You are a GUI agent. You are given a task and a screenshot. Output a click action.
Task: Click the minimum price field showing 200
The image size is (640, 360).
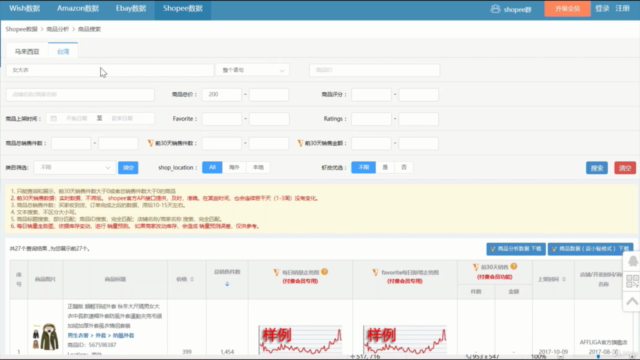(222, 94)
